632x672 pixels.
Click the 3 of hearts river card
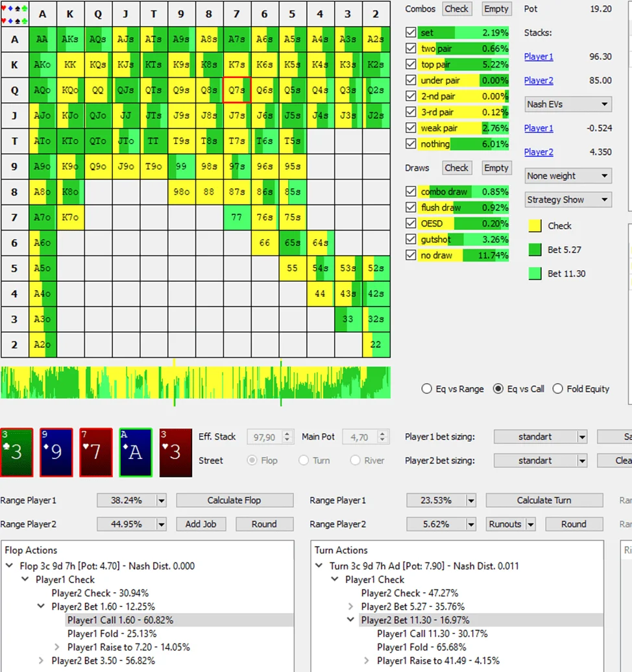click(175, 452)
